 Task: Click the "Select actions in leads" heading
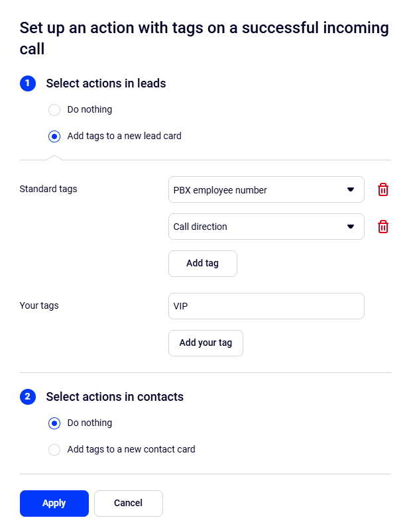click(x=106, y=83)
